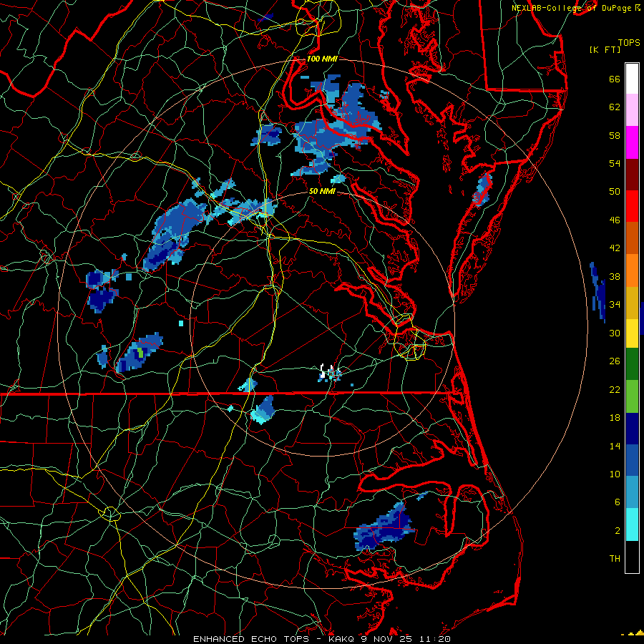Select the light pink legend color band
The height and width of the screenshot is (644, 644).
coord(632,110)
